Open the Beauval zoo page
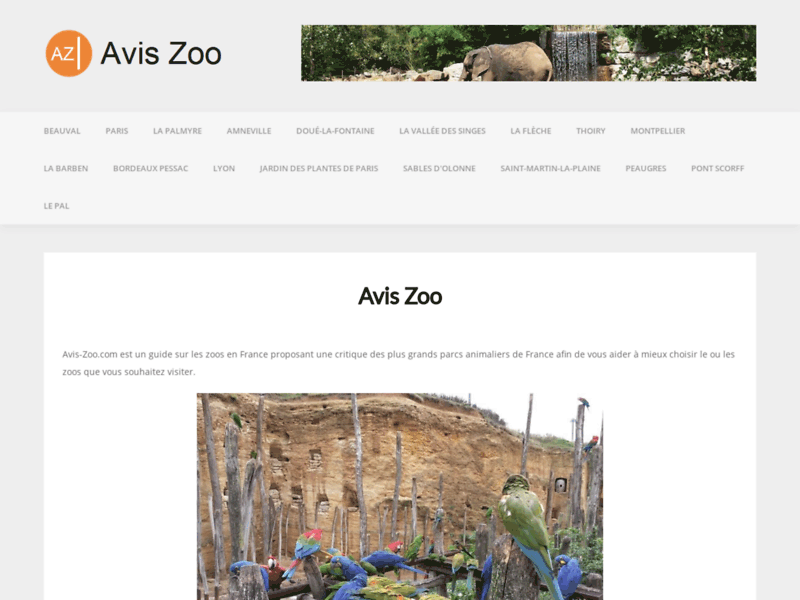 tap(62, 131)
